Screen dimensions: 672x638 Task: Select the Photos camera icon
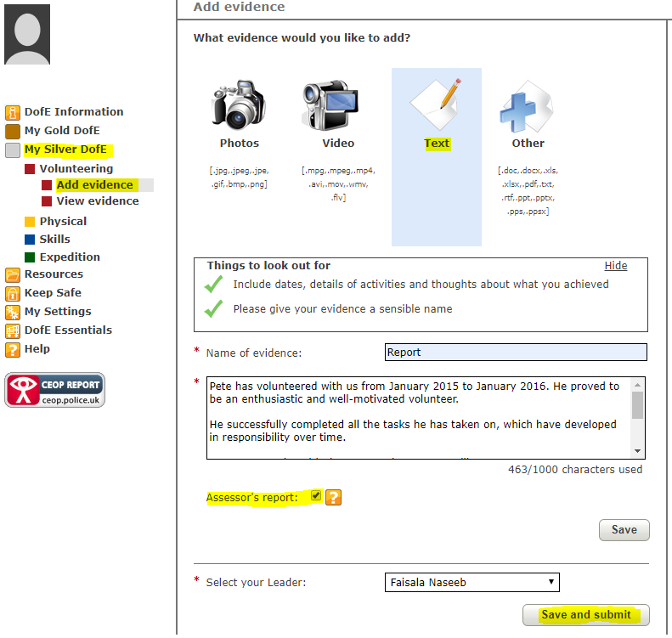click(x=239, y=105)
